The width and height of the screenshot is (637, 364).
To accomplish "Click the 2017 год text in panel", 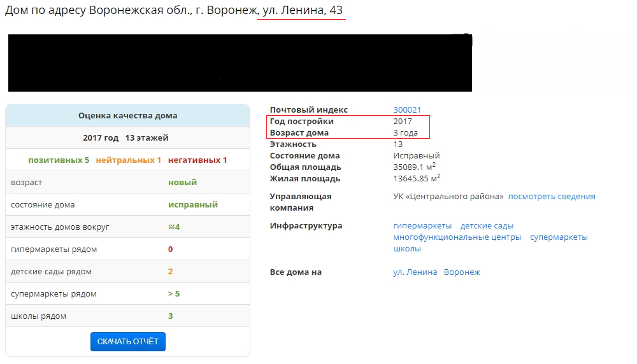I will pyautogui.click(x=101, y=138).
